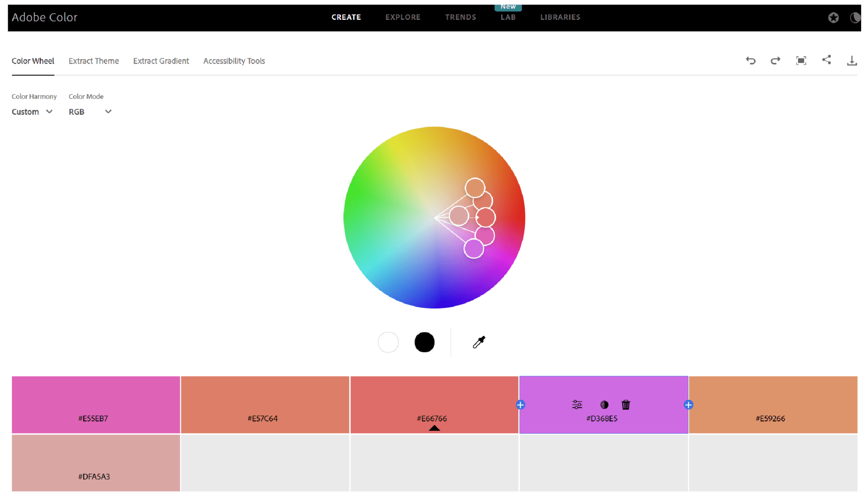This screenshot has height=495, width=868.
Task: Click the base color triangle under #E66766
Action: [x=434, y=428]
